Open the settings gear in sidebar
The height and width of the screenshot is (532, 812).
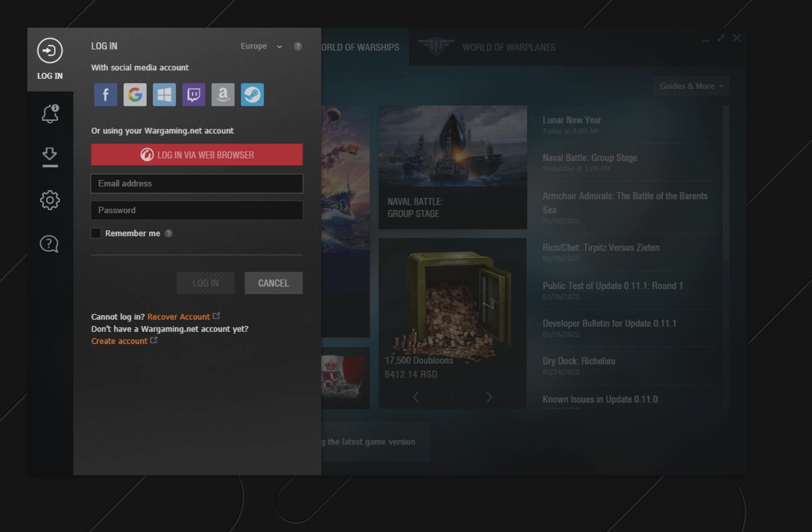(50, 200)
